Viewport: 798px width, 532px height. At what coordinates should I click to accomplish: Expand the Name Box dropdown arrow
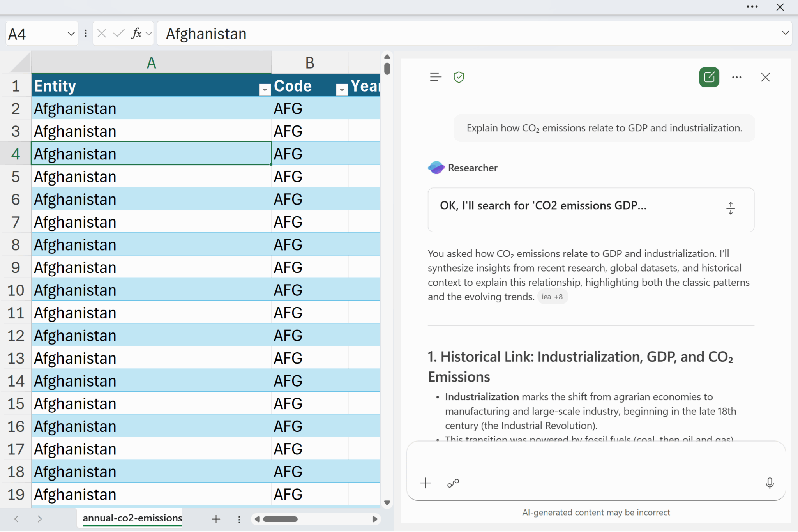click(71, 34)
